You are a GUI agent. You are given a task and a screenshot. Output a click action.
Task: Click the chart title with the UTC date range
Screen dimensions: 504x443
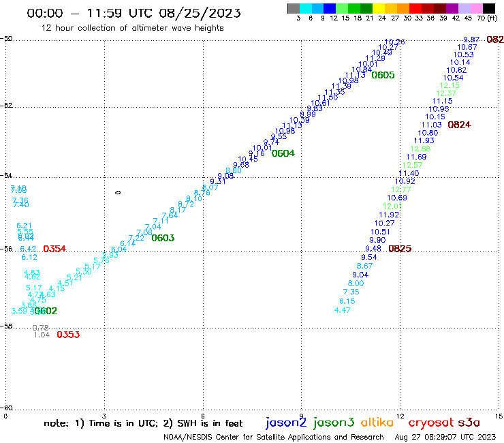click(x=133, y=13)
